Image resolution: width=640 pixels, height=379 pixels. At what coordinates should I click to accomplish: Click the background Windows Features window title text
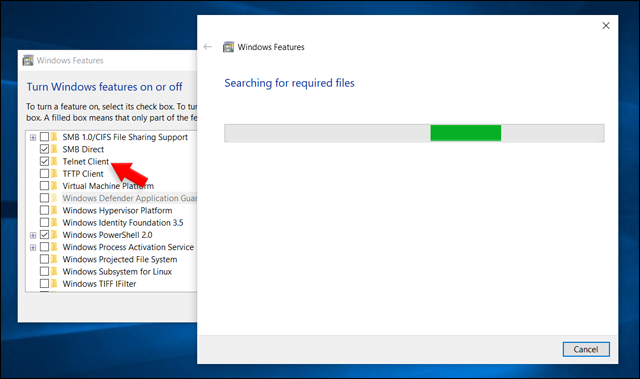tap(70, 60)
